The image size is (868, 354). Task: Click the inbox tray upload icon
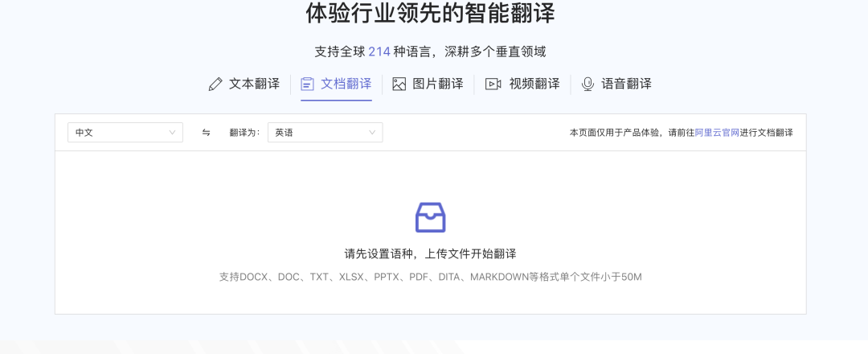[x=431, y=217]
